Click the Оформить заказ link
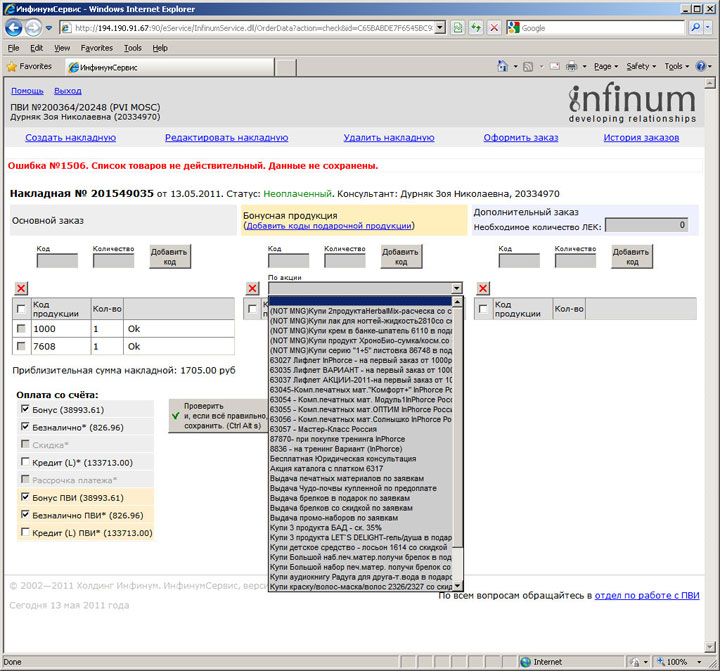Image resolution: width=720 pixels, height=671 pixels. click(521, 138)
